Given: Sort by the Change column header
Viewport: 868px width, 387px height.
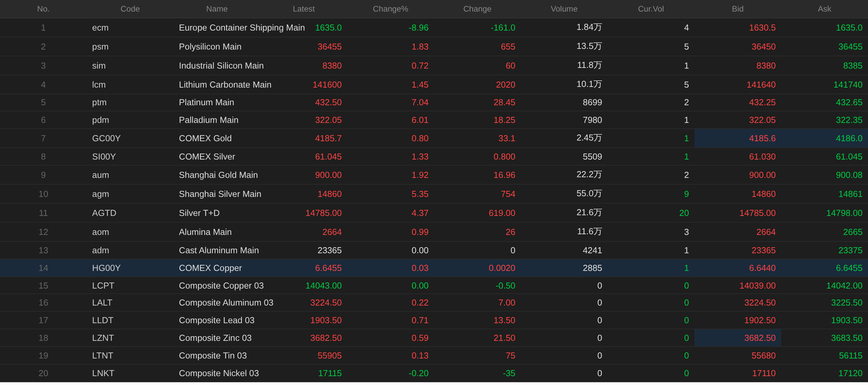Looking at the screenshot, I should coord(477,9).
